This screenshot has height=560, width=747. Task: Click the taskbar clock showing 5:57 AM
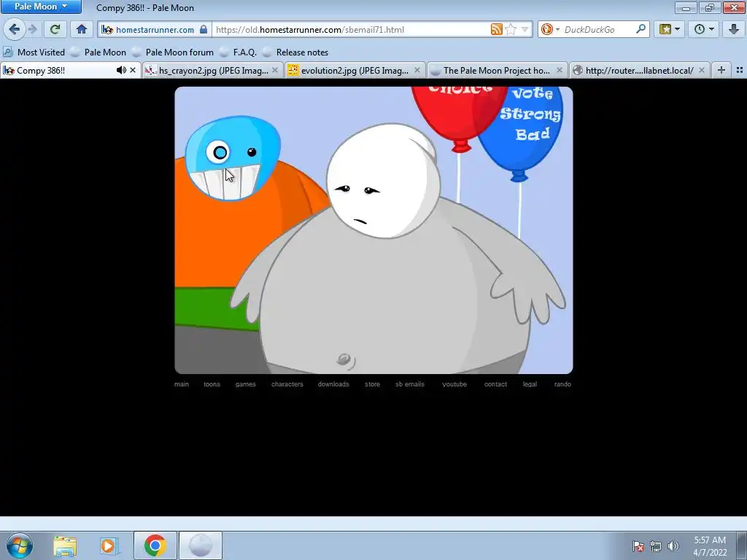click(x=710, y=546)
